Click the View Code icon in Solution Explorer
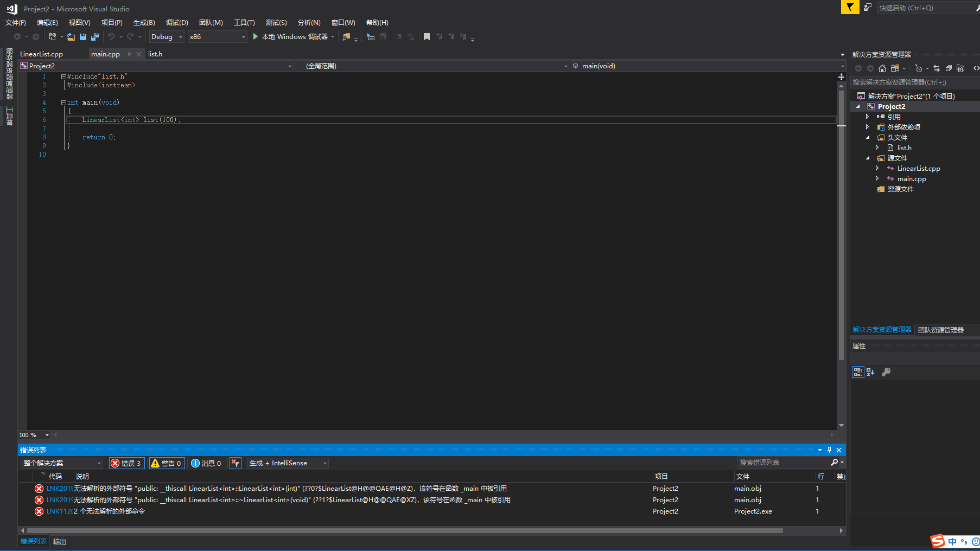 (976, 68)
